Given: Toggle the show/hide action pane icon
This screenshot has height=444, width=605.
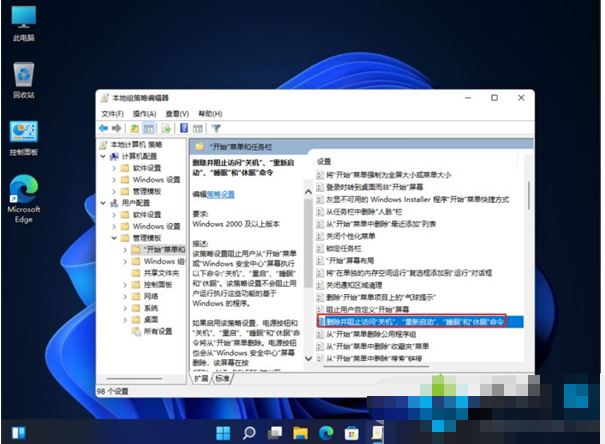Looking at the screenshot, I should 198,128.
